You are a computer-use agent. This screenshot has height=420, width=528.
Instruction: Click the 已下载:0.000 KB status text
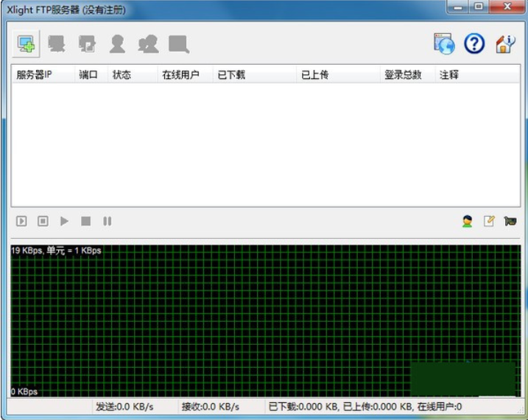point(303,407)
